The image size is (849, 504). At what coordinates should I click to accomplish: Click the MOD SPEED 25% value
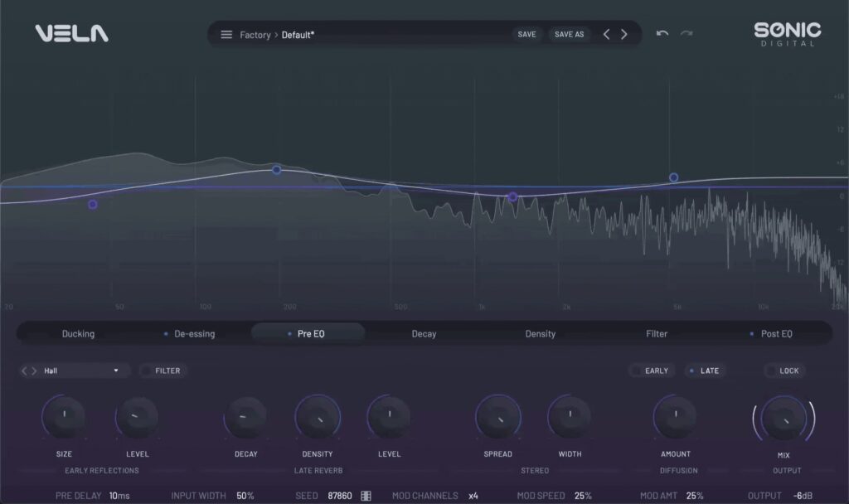tap(583, 496)
